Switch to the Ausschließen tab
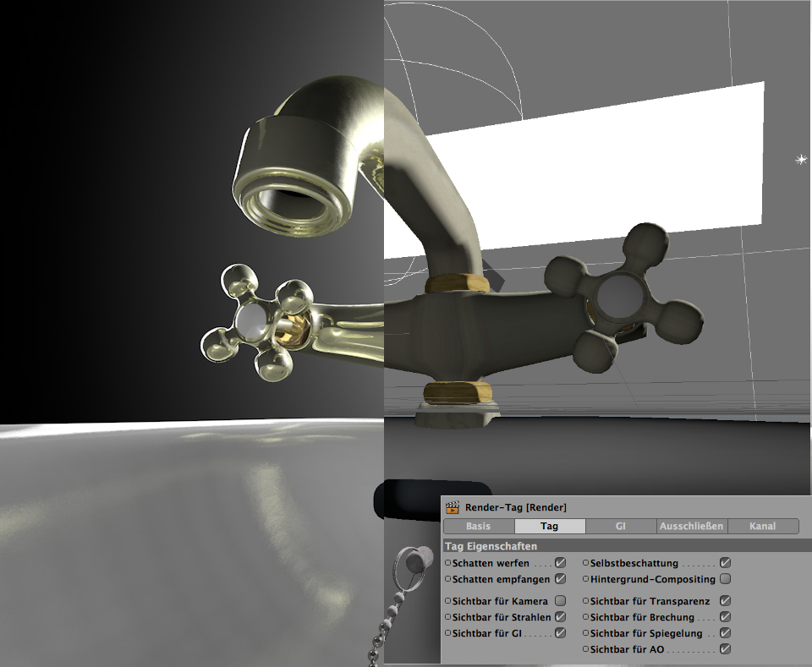 pos(692,527)
